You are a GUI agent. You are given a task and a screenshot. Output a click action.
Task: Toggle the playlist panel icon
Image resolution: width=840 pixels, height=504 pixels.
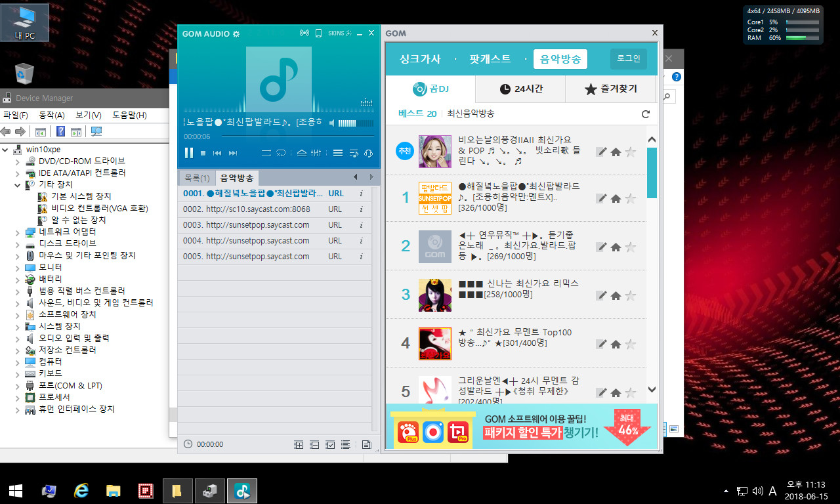pos(338,153)
